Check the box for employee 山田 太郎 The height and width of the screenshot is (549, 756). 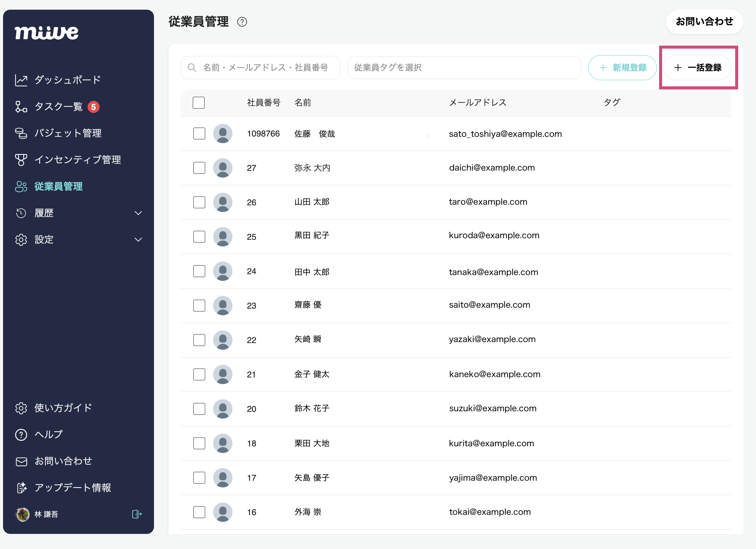199,202
